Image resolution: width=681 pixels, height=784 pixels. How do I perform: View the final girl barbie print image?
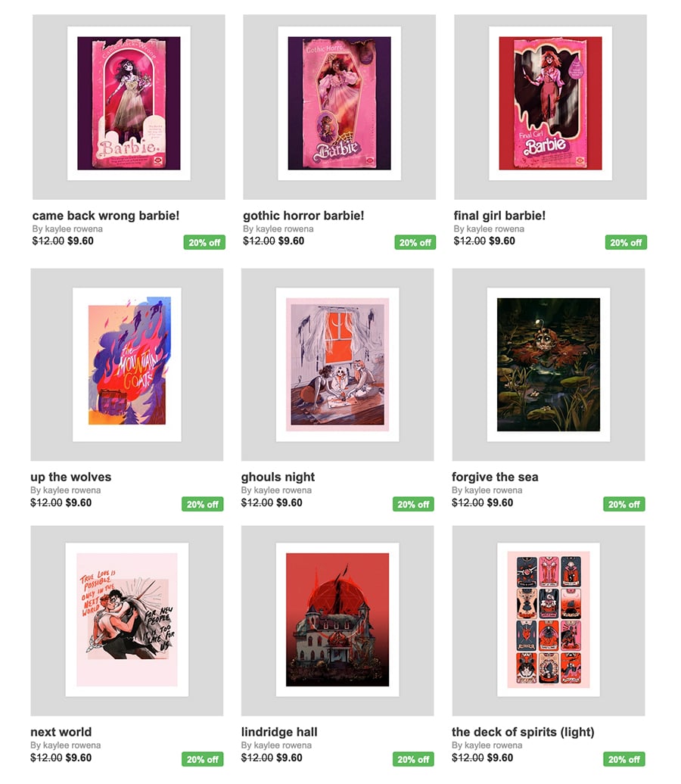tap(550, 107)
